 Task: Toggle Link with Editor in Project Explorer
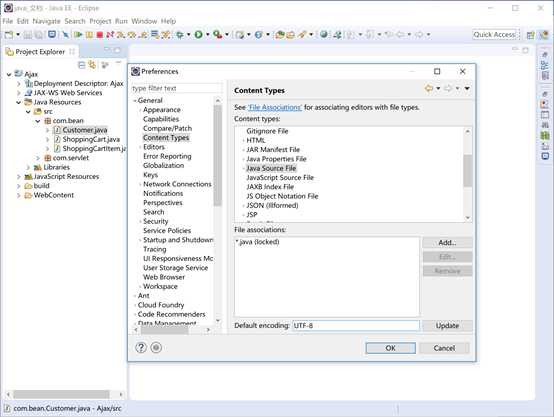click(x=92, y=65)
